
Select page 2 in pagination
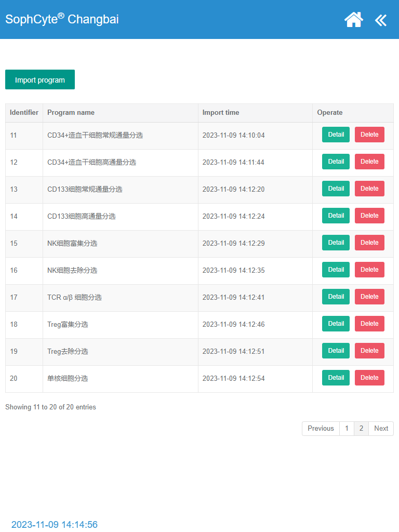click(x=362, y=429)
